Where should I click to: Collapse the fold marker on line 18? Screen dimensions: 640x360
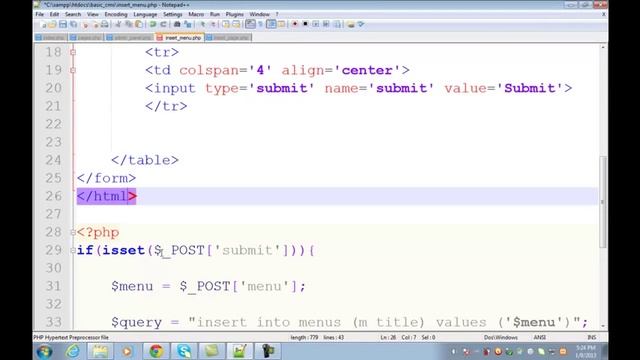[73, 52]
